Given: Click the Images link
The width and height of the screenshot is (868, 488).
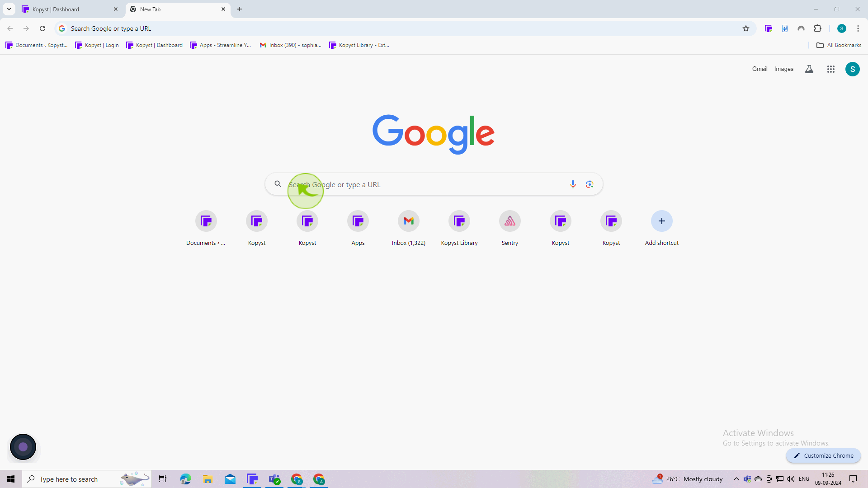Looking at the screenshot, I should pyautogui.click(x=783, y=69).
